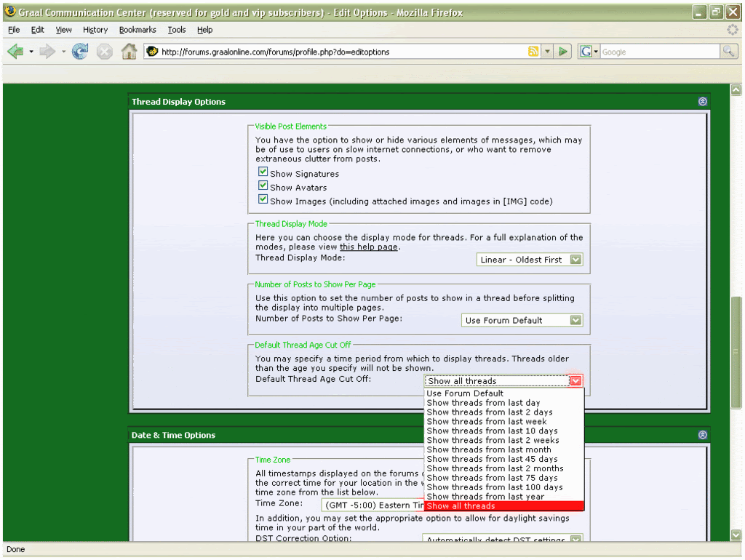Viewport: 745px width, 560px height.
Task: Select 'Show threads from last 2 days'
Action: point(503,412)
